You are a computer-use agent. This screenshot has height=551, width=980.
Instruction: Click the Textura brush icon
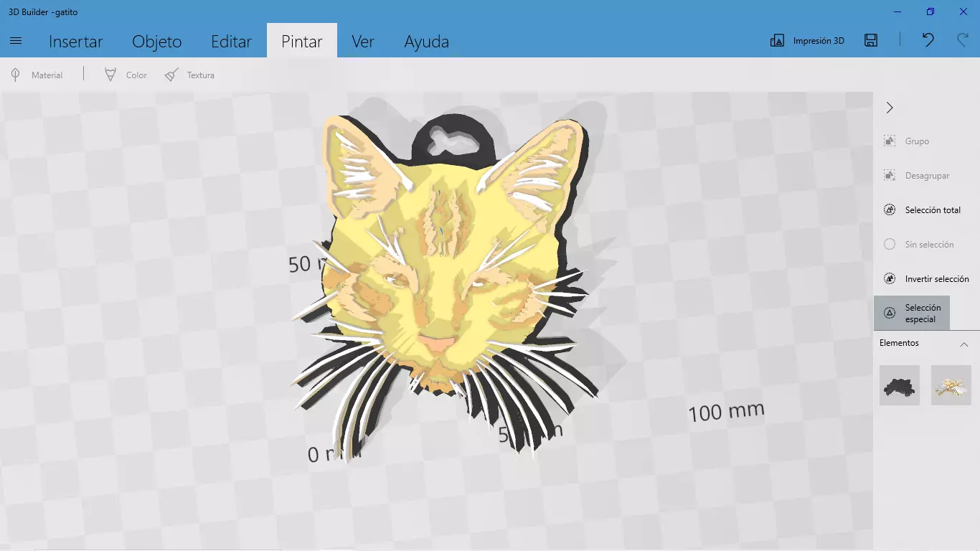click(171, 75)
